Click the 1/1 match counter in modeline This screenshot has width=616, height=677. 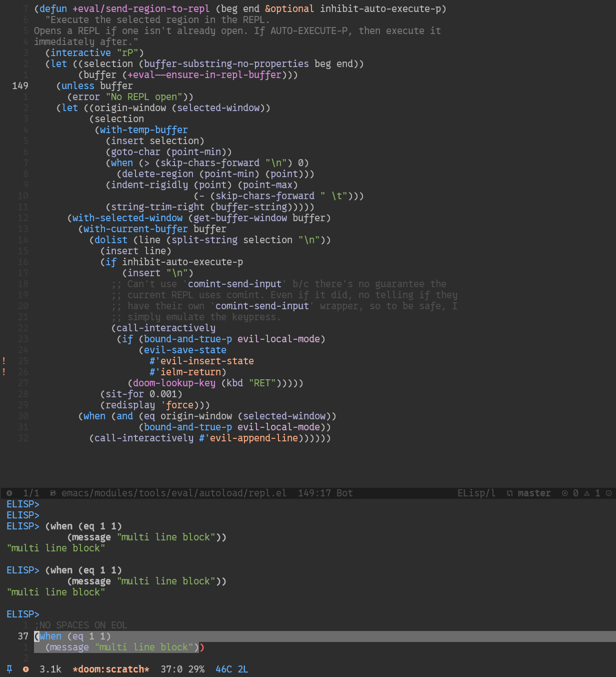[31, 493]
